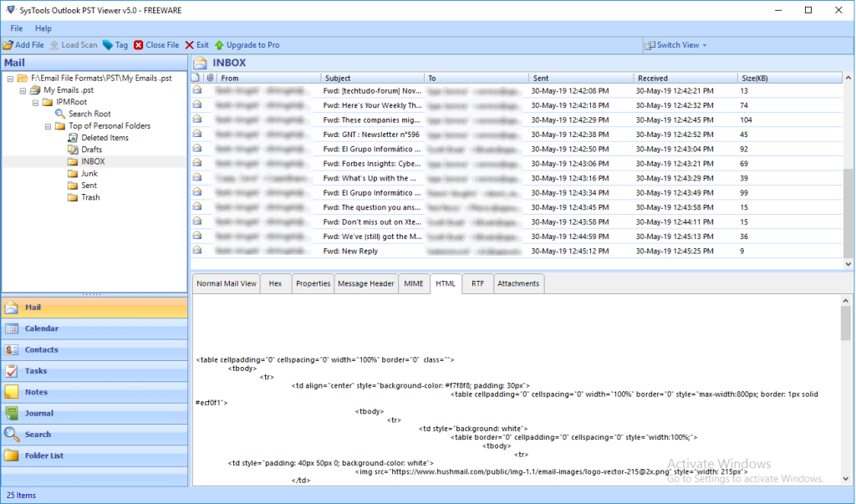
Task: Switch to the HTML tab
Action: click(446, 283)
